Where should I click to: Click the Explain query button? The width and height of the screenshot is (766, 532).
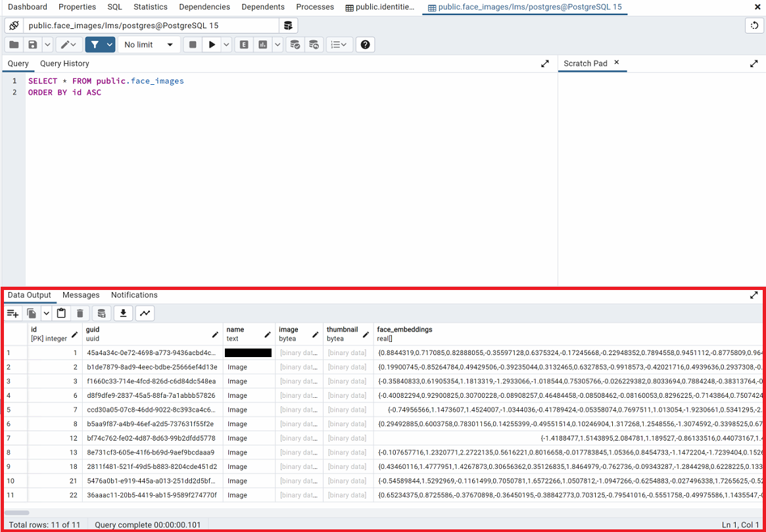[245, 45]
